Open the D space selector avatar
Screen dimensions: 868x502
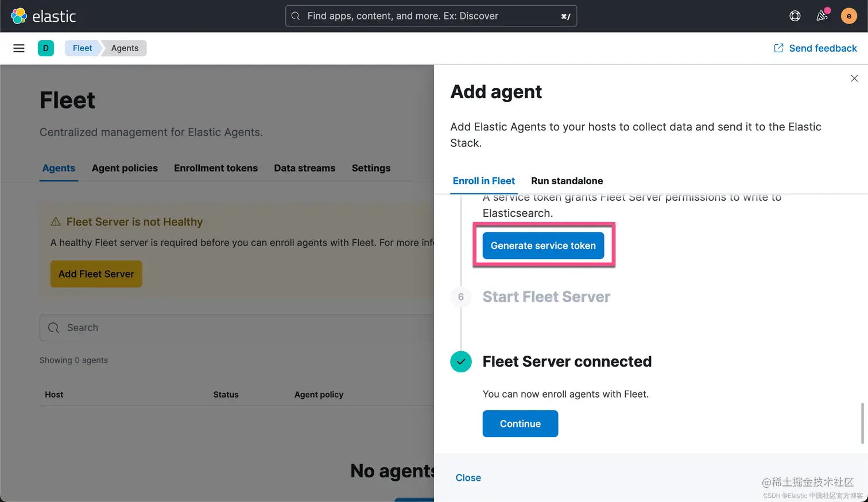46,48
